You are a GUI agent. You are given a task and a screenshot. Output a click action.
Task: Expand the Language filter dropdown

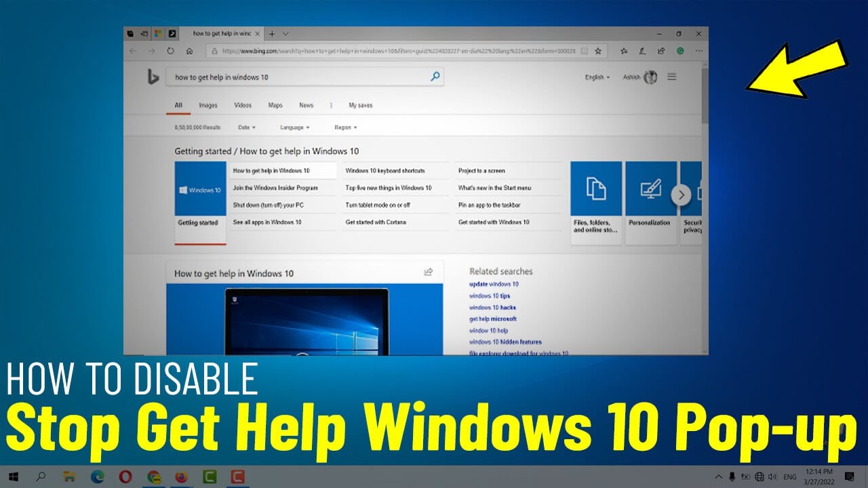click(x=294, y=127)
